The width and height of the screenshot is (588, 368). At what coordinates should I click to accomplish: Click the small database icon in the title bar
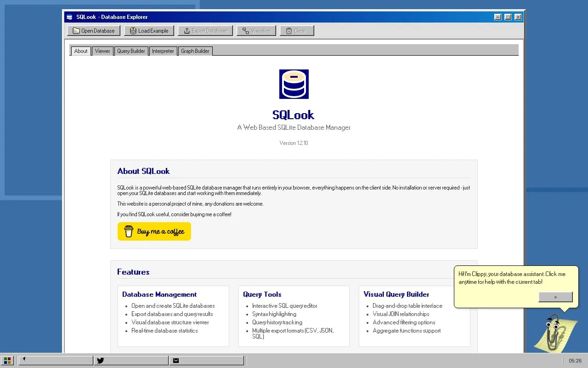click(x=69, y=17)
